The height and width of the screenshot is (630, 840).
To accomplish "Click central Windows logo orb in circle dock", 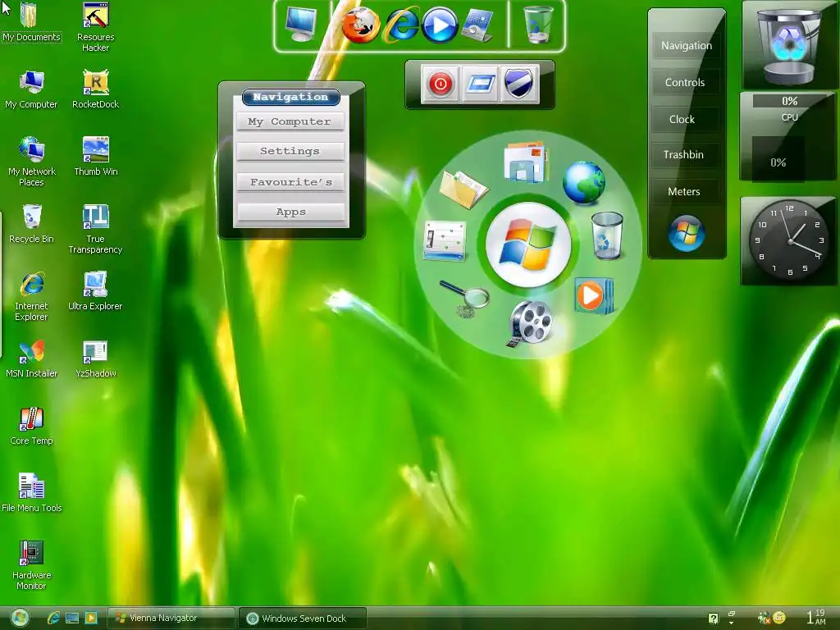I will point(528,244).
